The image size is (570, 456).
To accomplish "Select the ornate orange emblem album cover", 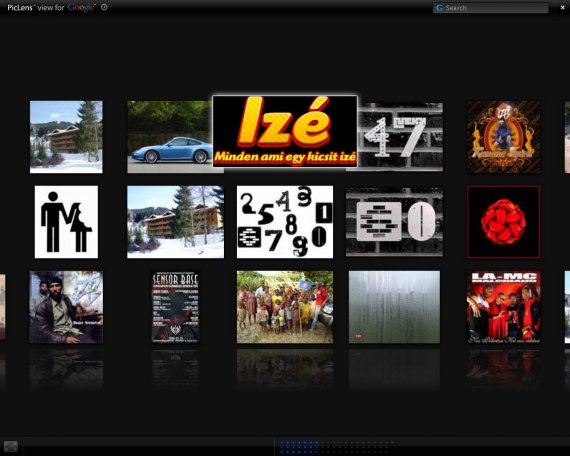I will point(503,137).
